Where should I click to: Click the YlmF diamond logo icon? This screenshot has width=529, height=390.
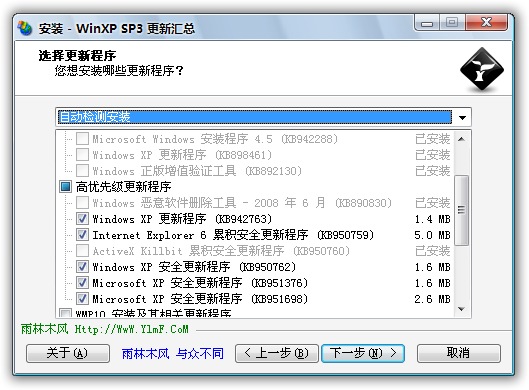[482, 69]
